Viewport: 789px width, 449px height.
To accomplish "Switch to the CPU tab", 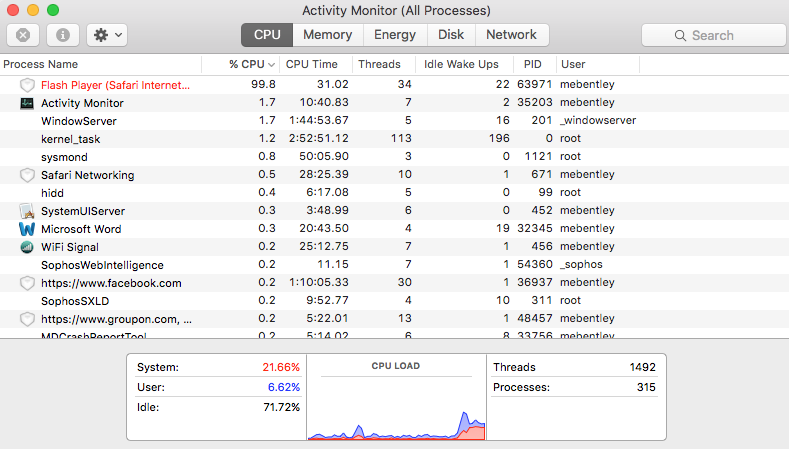I will 267,35.
